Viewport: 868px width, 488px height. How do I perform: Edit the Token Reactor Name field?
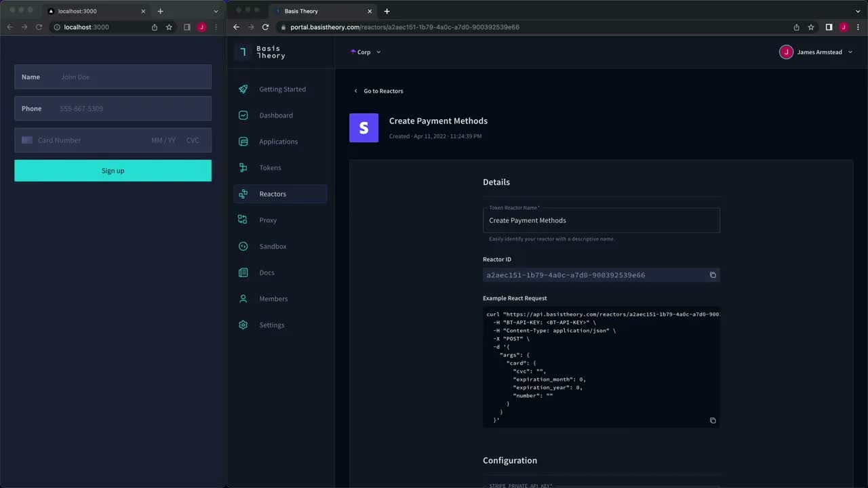[601, 220]
